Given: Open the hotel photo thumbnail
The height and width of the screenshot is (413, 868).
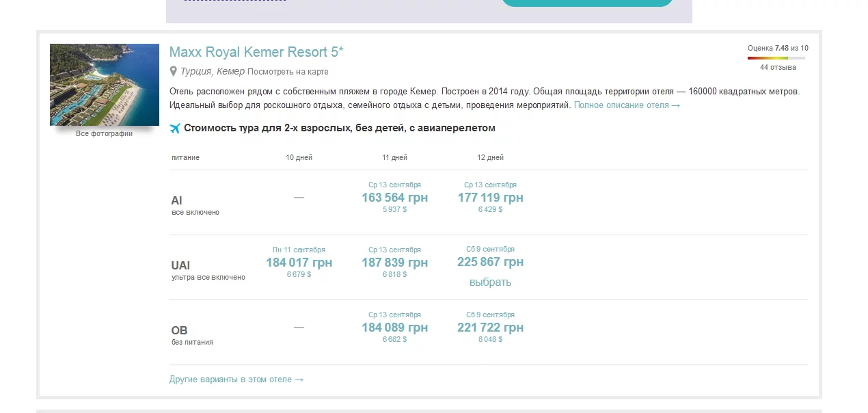Looking at the screenshot, I should [x=104, y=84].
